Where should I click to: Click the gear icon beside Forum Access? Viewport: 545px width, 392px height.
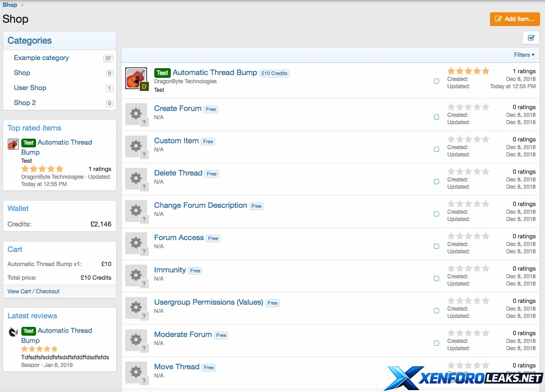[136, 243]
